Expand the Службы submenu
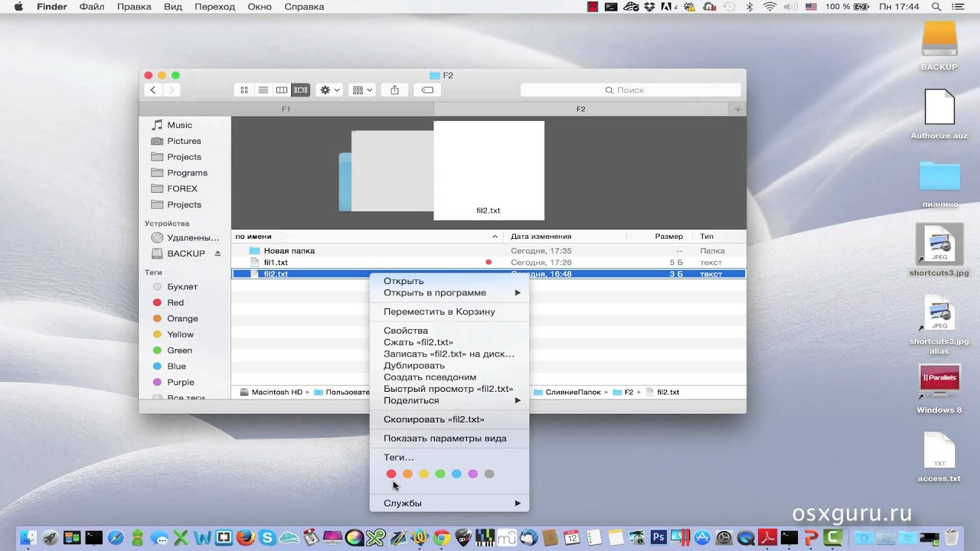 (x=449, y=504)
